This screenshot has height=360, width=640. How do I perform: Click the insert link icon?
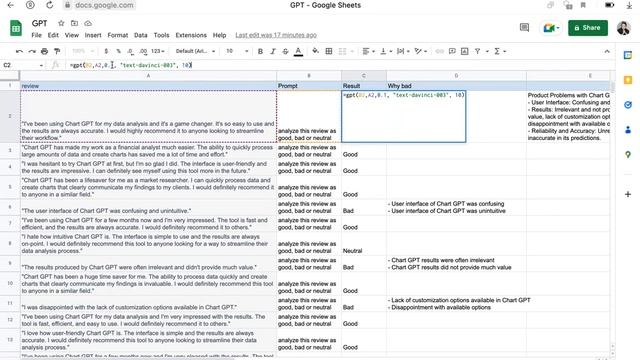pos(440,51)
